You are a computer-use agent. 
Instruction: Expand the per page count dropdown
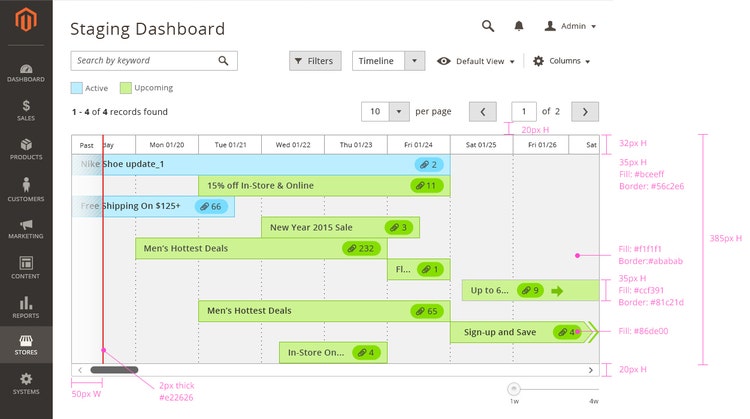[400, 112]
